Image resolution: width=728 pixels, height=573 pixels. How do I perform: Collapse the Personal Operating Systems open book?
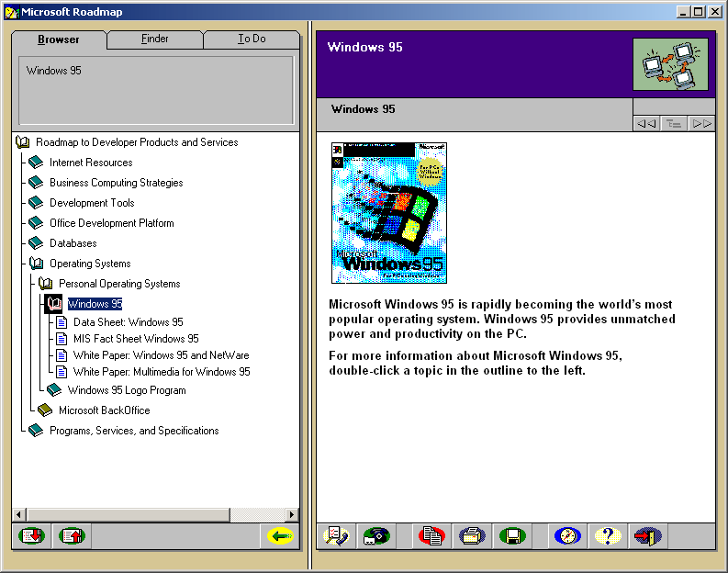coord(45,283)
